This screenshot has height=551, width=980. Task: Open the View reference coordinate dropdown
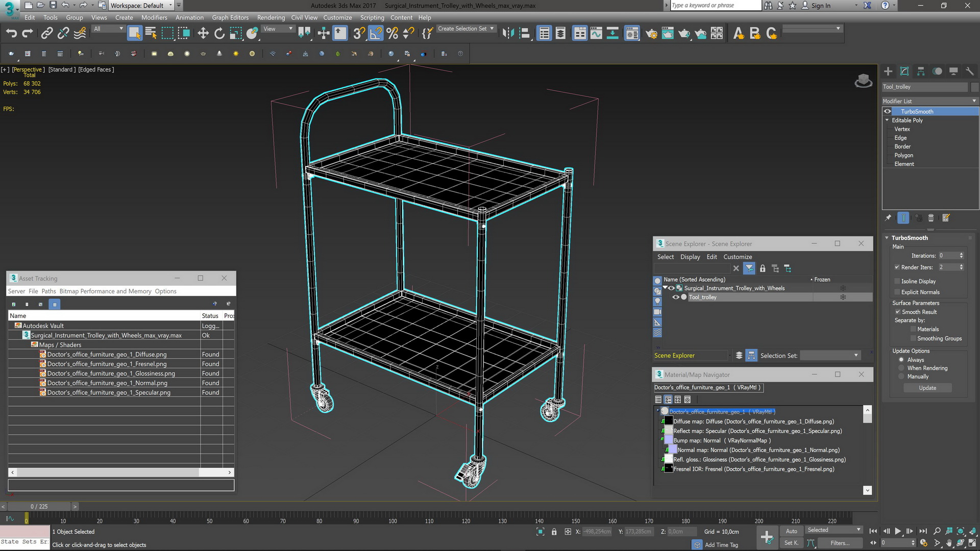click(x=278, y=29)
